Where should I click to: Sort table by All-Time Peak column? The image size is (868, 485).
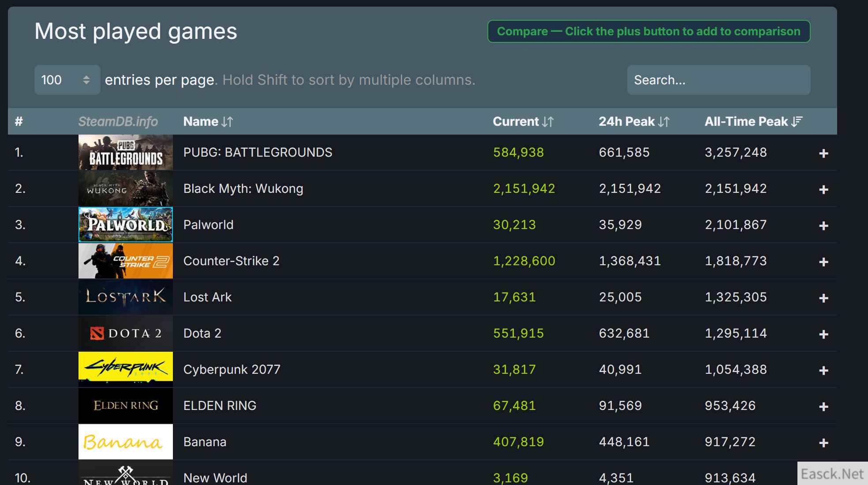753,121
